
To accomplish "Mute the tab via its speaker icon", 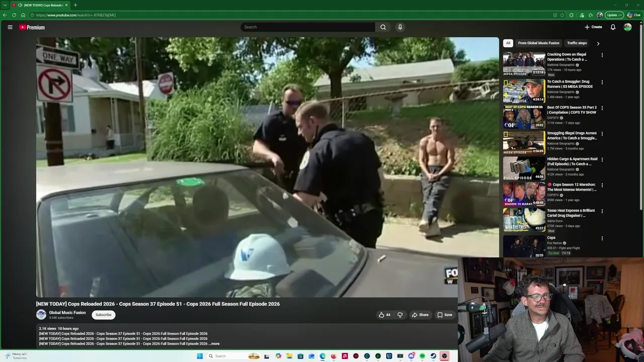I will pos(20,5).
